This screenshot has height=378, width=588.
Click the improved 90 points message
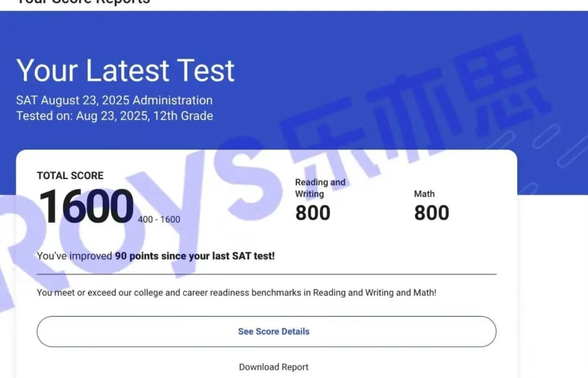click(x=156, y=255)
